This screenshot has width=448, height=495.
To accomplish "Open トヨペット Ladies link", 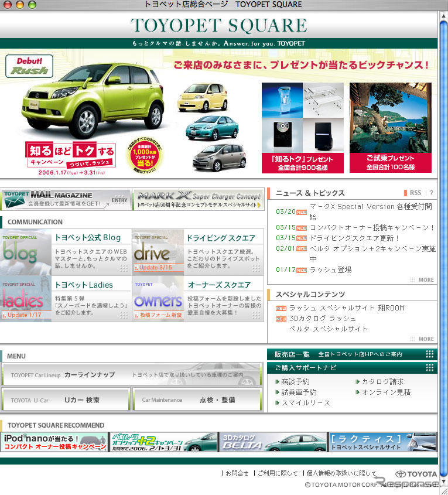I will [x=84, y=285].
